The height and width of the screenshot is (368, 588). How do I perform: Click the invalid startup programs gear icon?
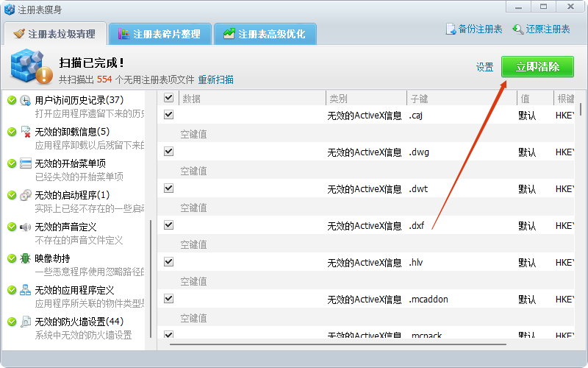[26, 195]
